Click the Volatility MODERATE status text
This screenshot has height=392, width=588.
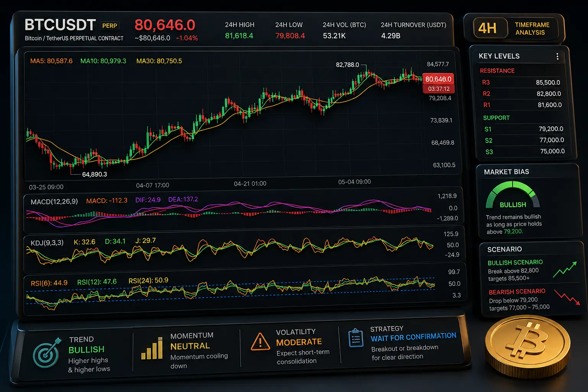tap(299, 342)
